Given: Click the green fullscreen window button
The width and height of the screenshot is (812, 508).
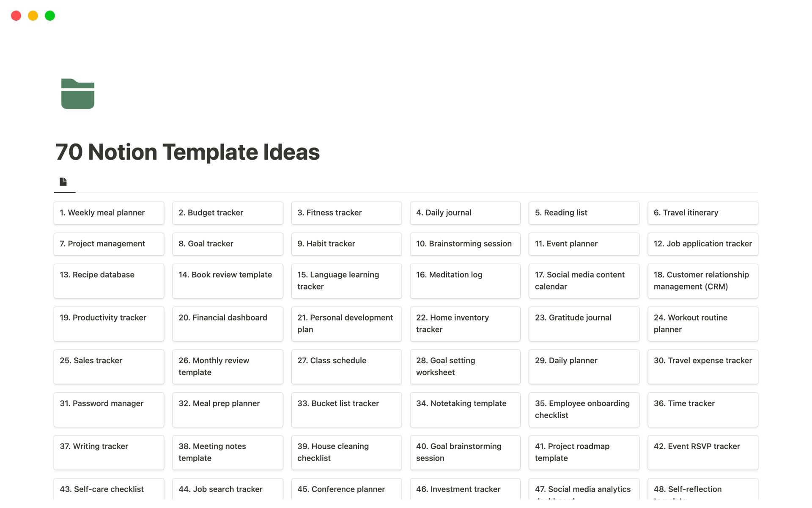Looking at the screenshot, I should 50,16.
